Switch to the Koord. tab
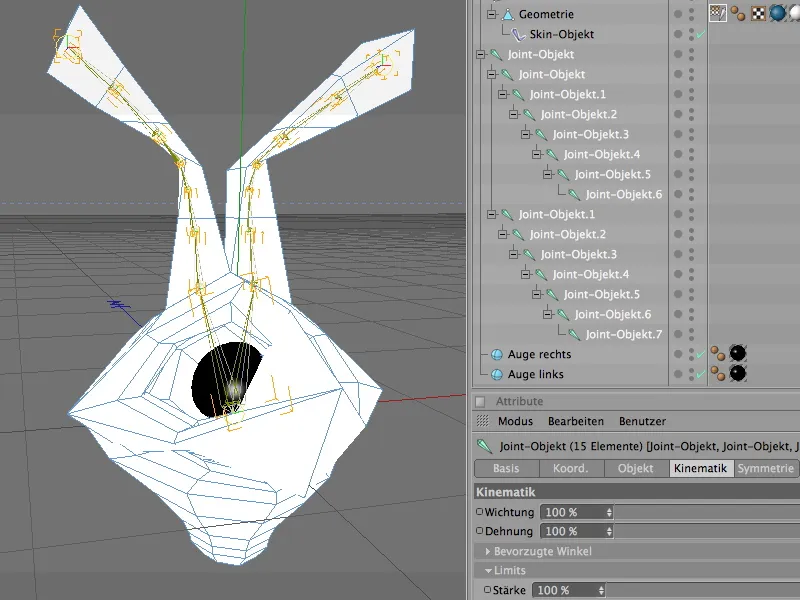Viewport: 800px width, 600px height. coord(571,468)
